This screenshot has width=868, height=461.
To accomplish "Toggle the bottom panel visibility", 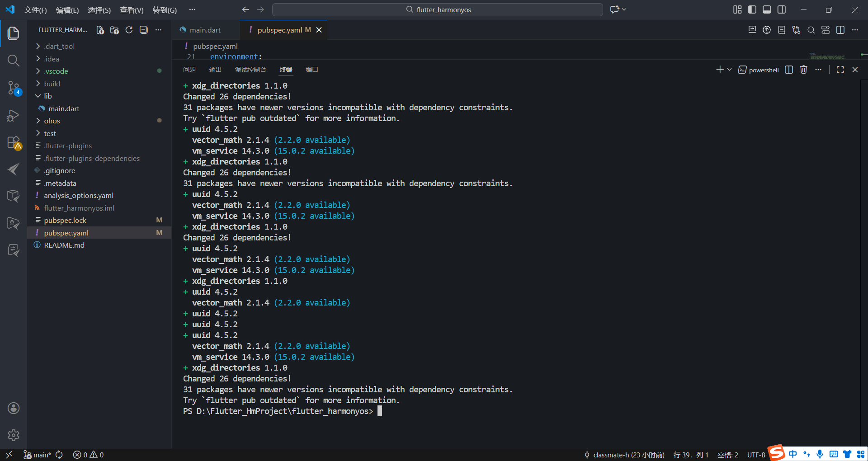I will pyautogui.click(x=767, y=9).
